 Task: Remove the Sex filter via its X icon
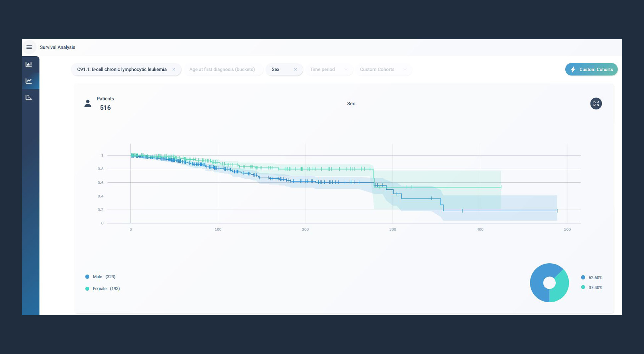(x=295, y=69)
